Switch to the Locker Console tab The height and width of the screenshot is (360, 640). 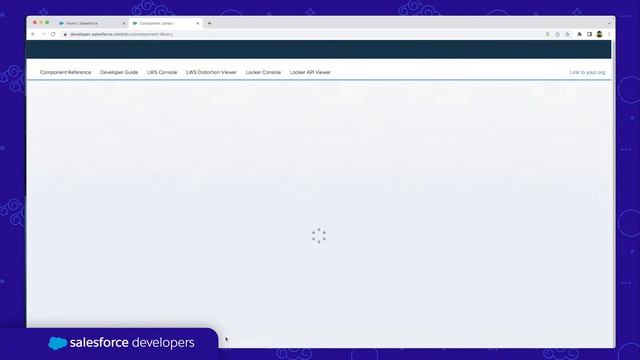point(263,72)
